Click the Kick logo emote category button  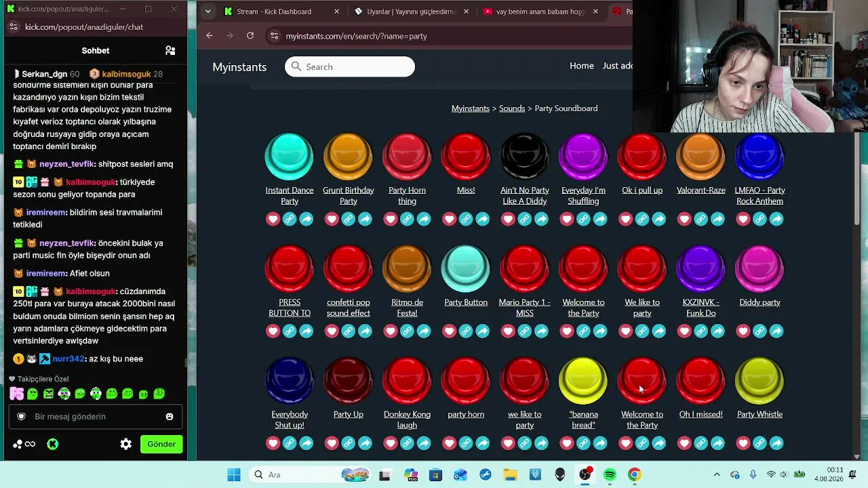[x=52, y=444]
